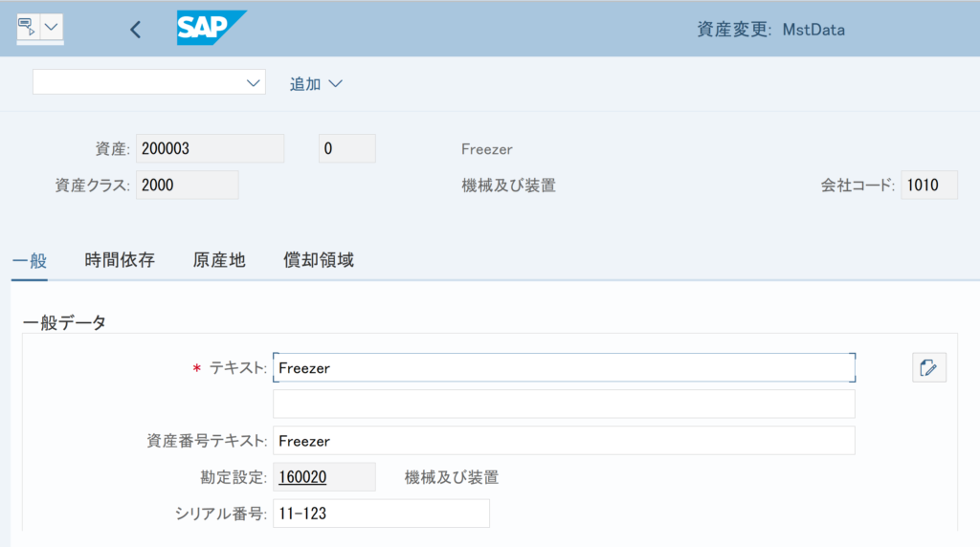The width and height of the screenshot is (980, 547).
Task: Click the 資産番号テキスト input field
Action: point(563,441)
